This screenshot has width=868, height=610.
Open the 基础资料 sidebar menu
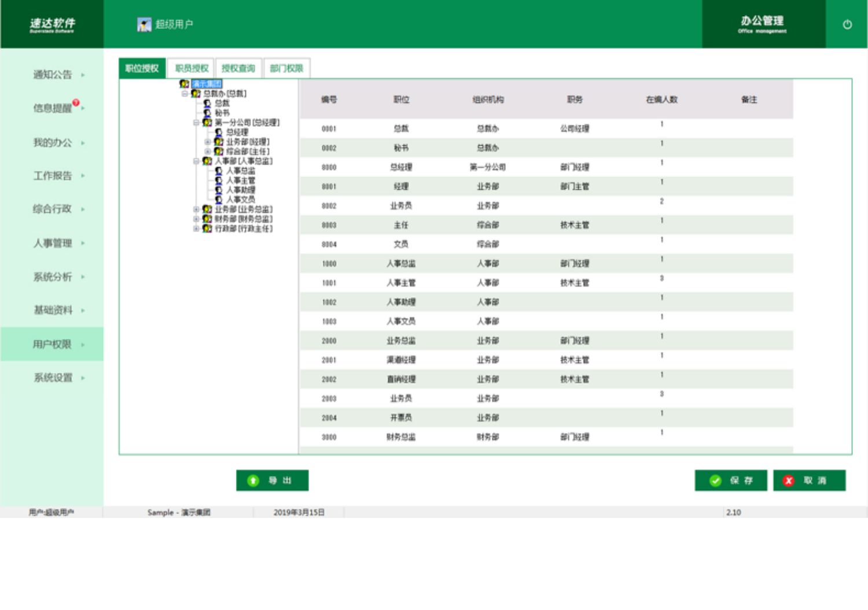(52, 310)
